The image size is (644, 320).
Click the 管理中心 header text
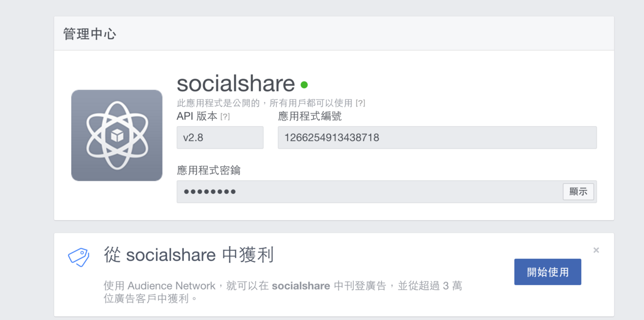[x=89, y=34]
